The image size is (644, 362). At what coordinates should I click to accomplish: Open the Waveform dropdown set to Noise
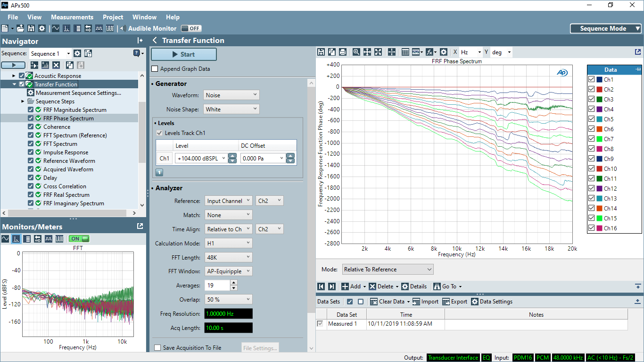(231, 95)
